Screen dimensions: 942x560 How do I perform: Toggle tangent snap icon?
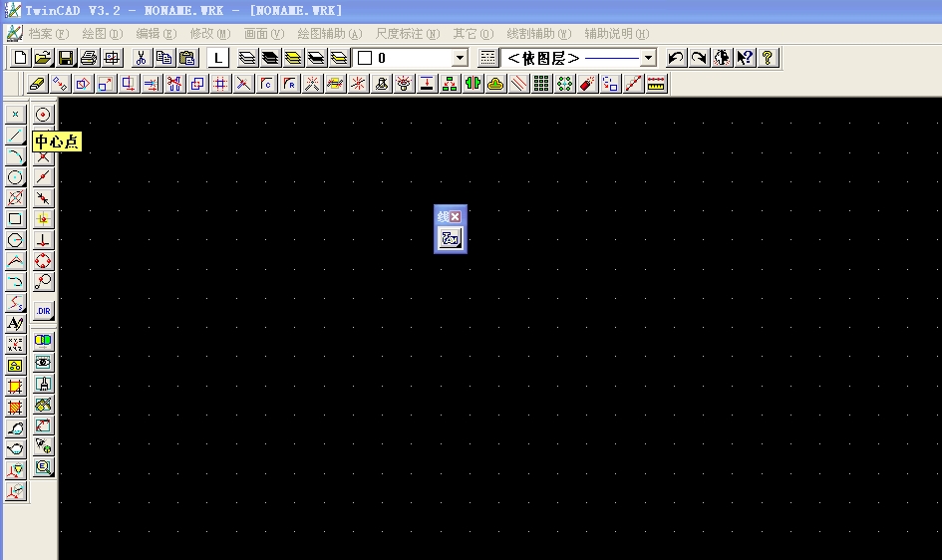pyautogui.click(x=43, y=282)
